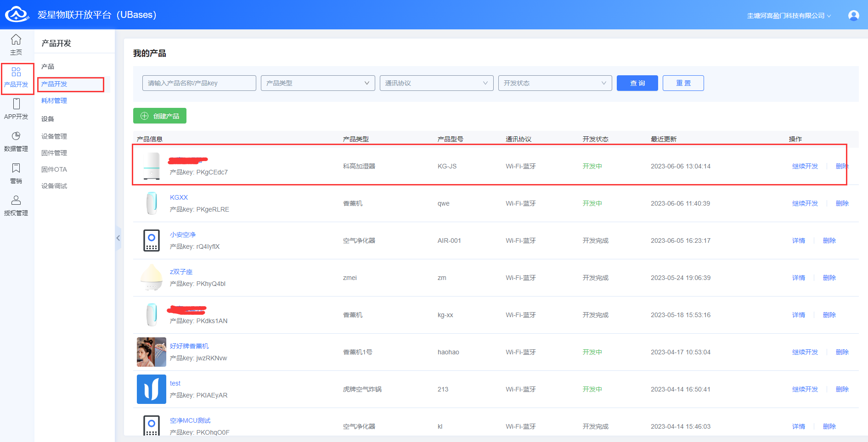Click 继续开发 for KG-JS product
Screen dimensions: 868x442
(x=805, y=166)
